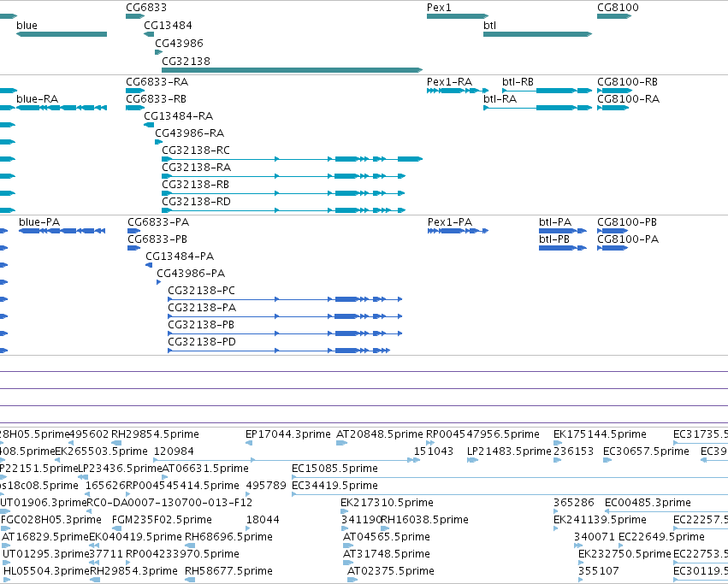Select the CG8100-PB protein label

click(627, 222)
